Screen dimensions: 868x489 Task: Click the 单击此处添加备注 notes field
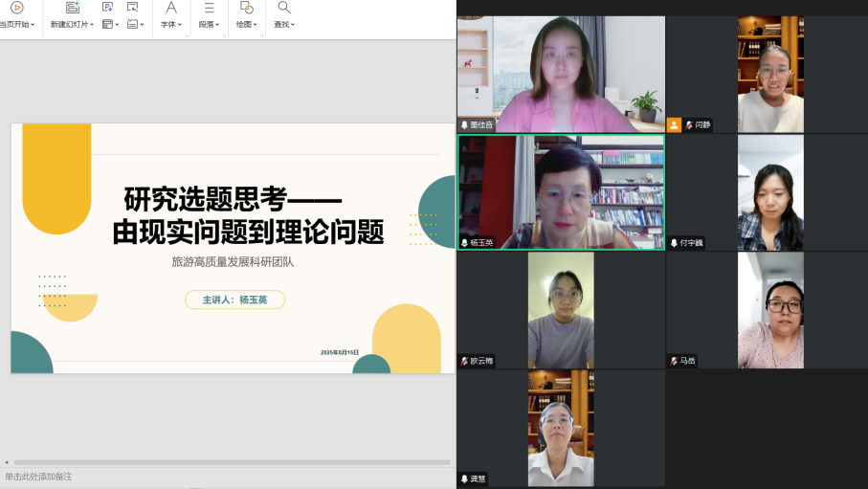coord(38,477)
